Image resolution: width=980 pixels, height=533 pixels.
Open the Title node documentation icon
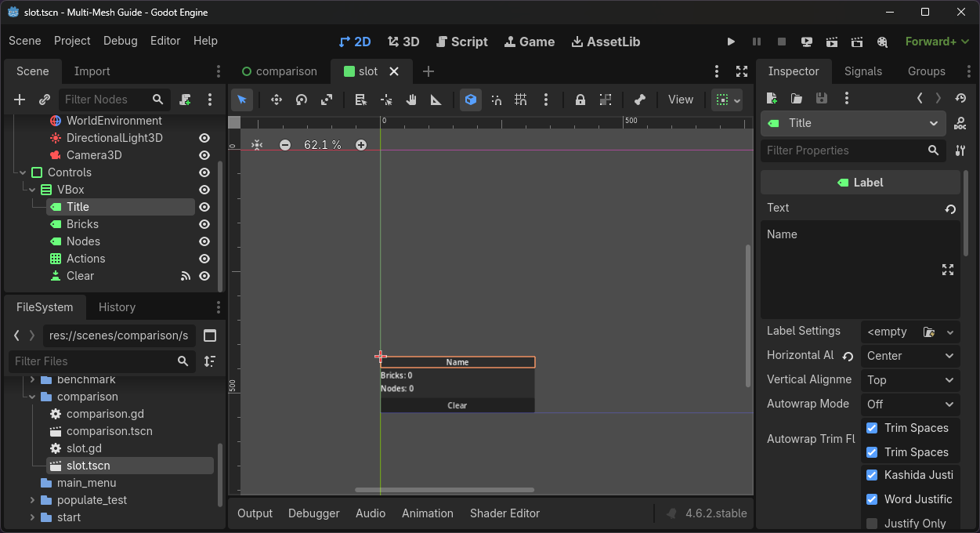click(x=960, y=124)
